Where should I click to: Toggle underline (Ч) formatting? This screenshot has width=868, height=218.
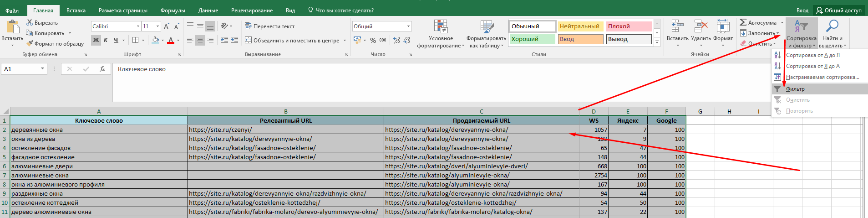[x=116, y=40]
